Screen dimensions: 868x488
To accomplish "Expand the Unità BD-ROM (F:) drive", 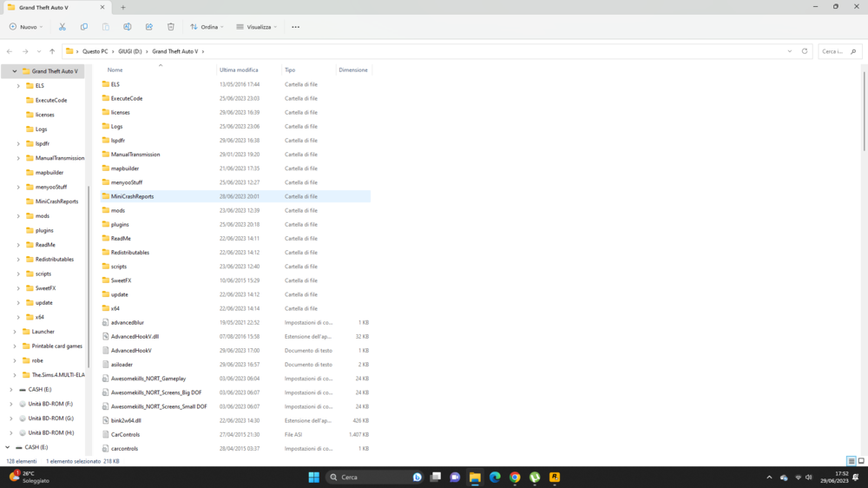I will point(11,404).
